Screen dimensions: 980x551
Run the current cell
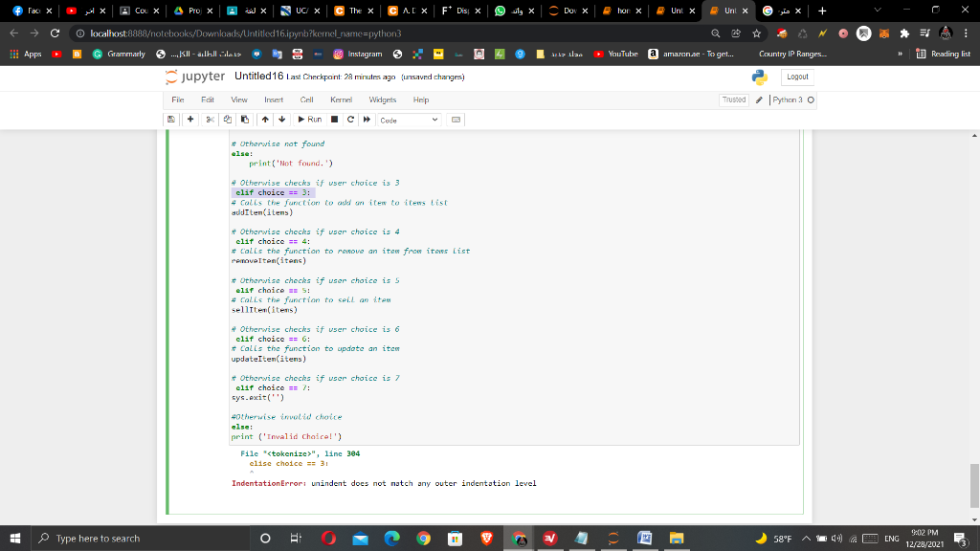310,120
